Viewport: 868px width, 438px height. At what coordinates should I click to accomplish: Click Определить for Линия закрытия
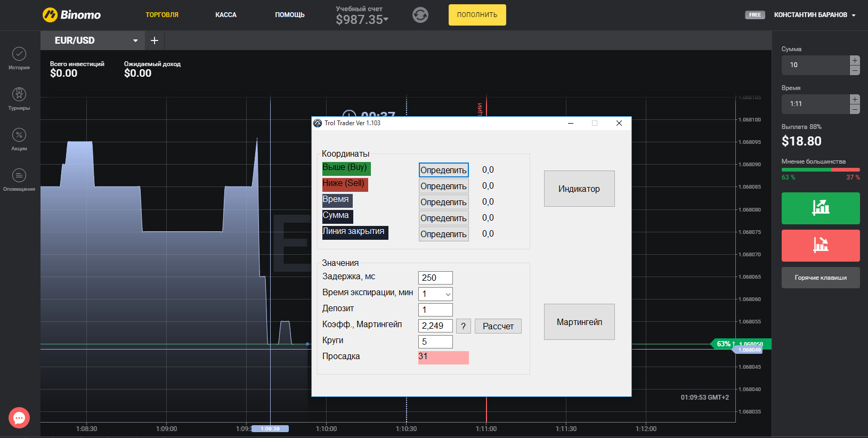(x=444, y=234)
